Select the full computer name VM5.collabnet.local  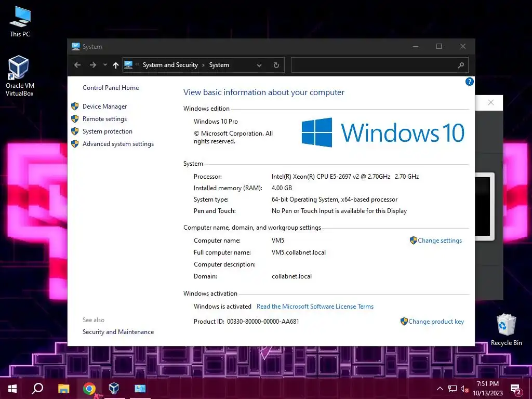[299, 253]
